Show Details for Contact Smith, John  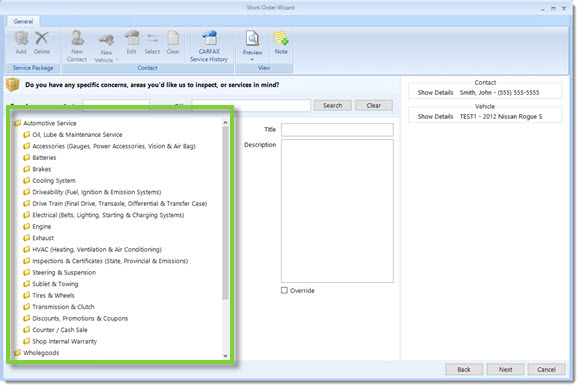click(435, 92)
